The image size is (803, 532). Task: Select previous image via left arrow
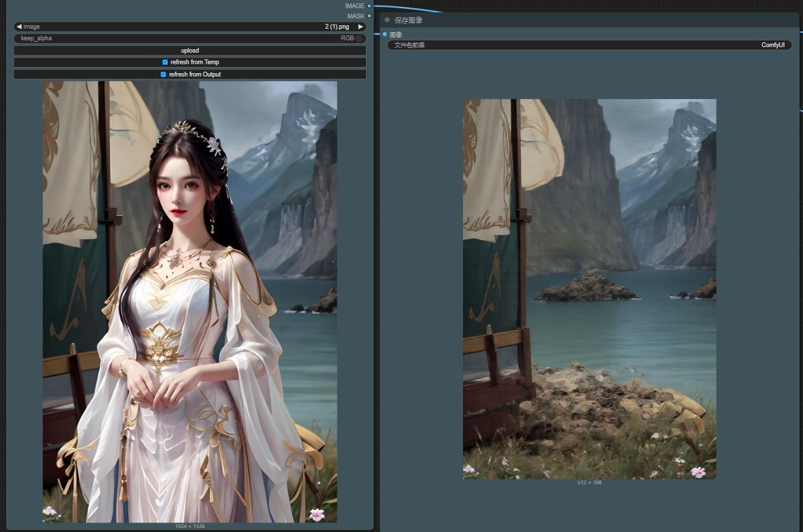coord(18,27)
